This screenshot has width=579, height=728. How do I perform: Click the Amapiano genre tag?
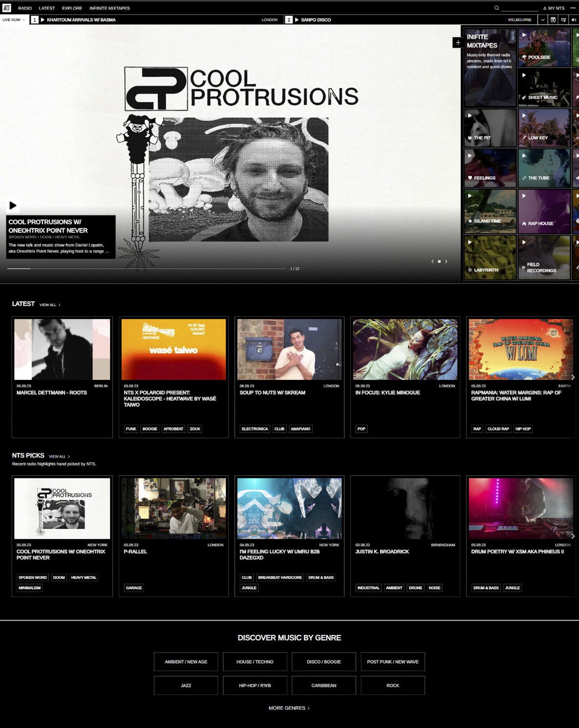(300, 429)
